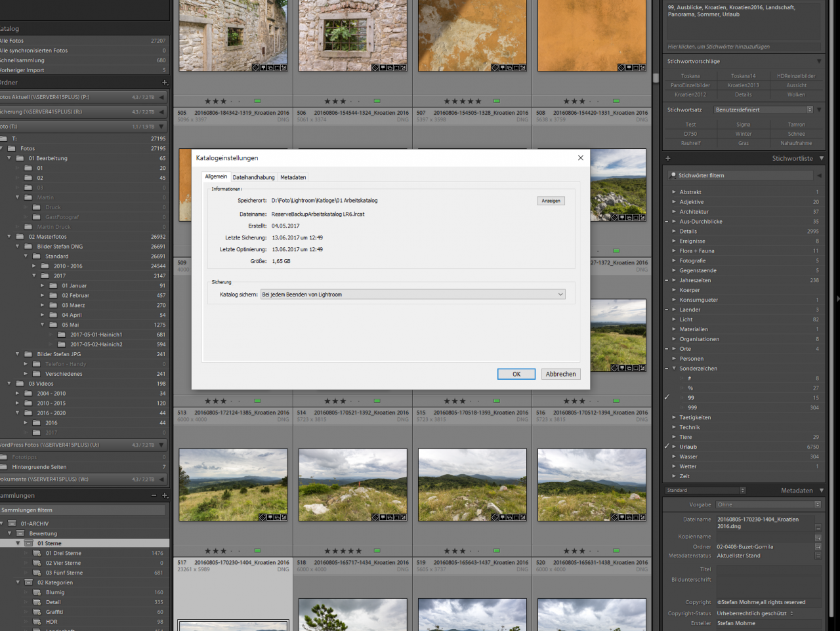
Task: Click collection icon of Graffiti
Action: click(37, 612)
